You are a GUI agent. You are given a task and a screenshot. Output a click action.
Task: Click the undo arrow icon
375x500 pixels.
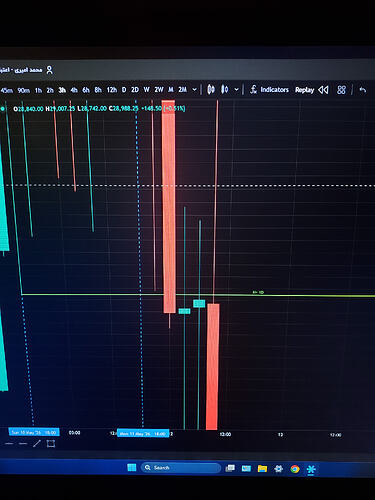[x=363, y=90]
